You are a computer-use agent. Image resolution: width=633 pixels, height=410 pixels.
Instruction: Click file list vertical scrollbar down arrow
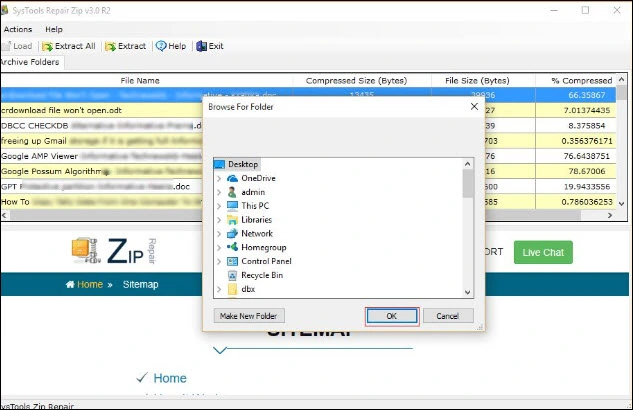click(x=622, y=204)
